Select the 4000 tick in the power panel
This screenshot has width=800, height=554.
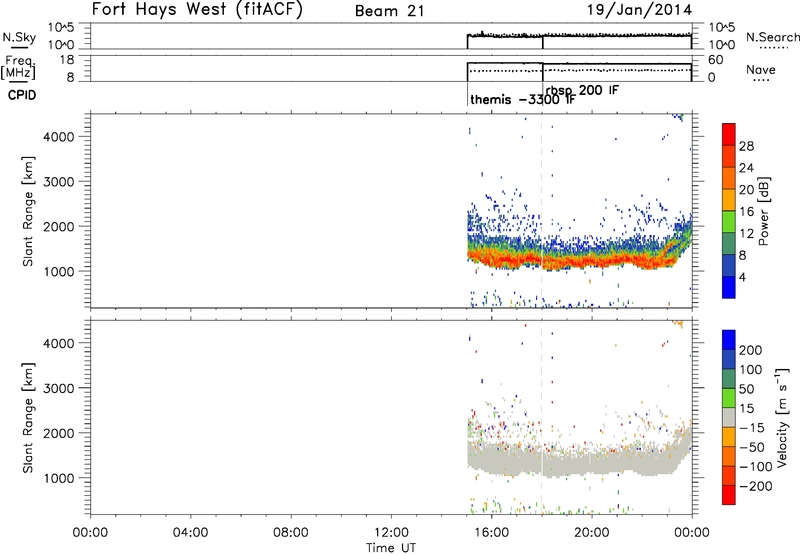tap(59, 137)
